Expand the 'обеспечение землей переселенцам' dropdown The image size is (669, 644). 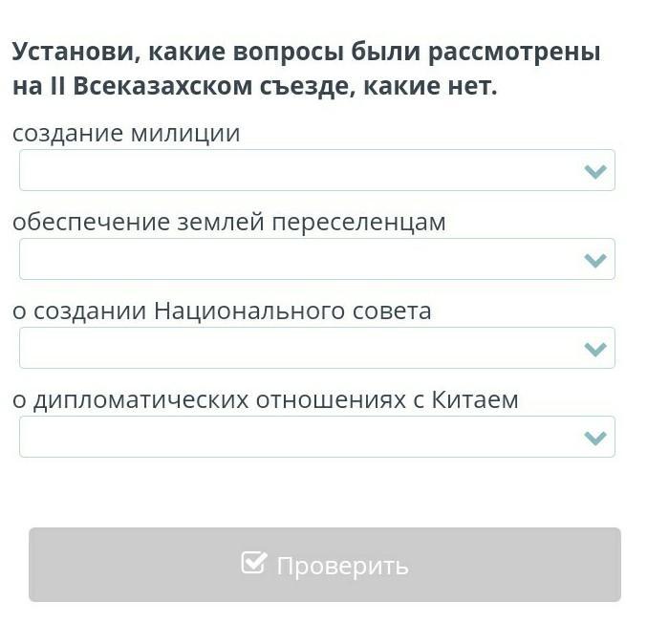(x=316, y=259)
